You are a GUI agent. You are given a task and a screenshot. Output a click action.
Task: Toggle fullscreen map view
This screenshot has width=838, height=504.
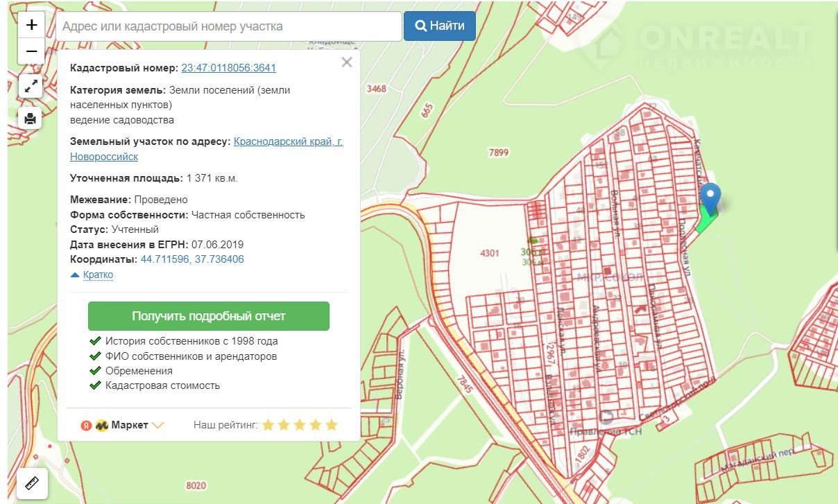tap(31, 87)
